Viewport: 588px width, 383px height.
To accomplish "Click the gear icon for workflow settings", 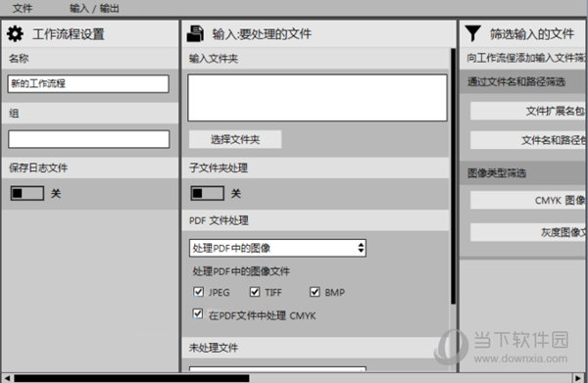I will [x=15, y=34].
